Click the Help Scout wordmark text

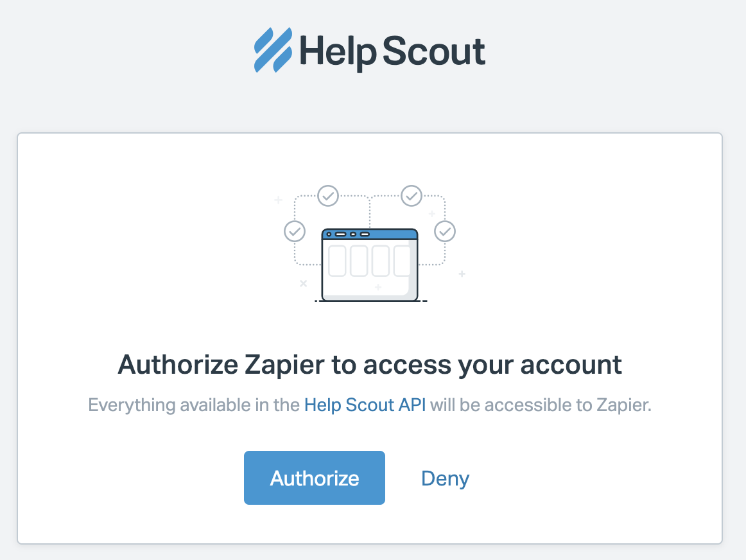(x=393, y=51)
